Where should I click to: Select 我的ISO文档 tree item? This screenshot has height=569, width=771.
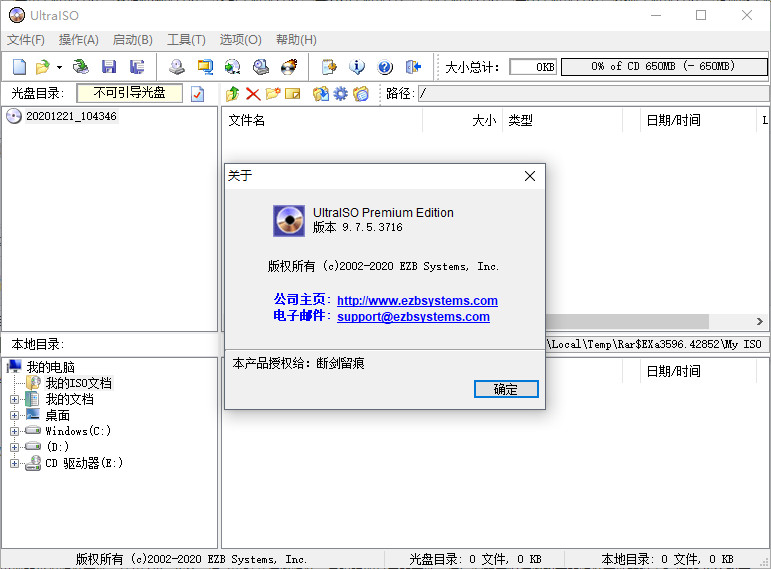[78, 383]
